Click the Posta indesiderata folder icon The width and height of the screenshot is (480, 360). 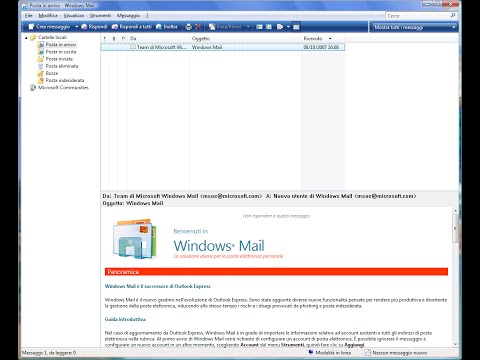[x=41, y=80]
